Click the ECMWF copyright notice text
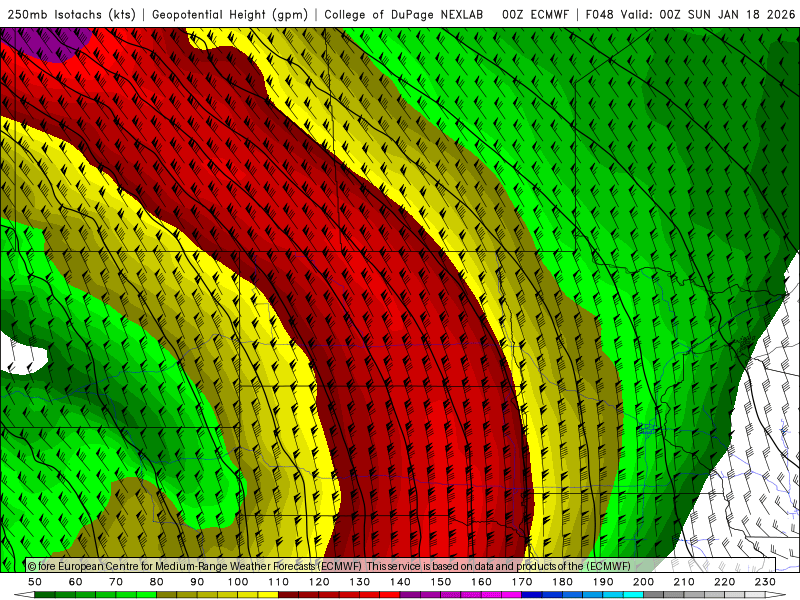The height and width of the screenshot is (600, 800). 329,566
